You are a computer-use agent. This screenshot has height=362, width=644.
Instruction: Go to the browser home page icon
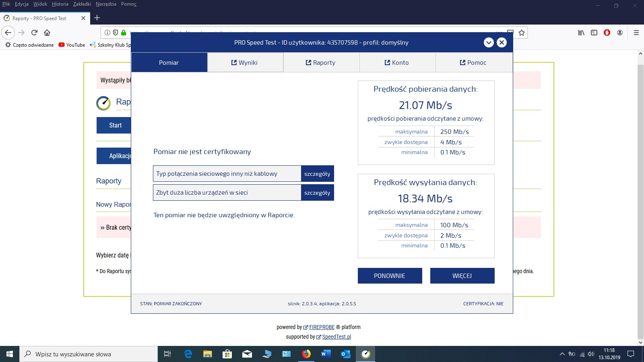click(47, 33)
